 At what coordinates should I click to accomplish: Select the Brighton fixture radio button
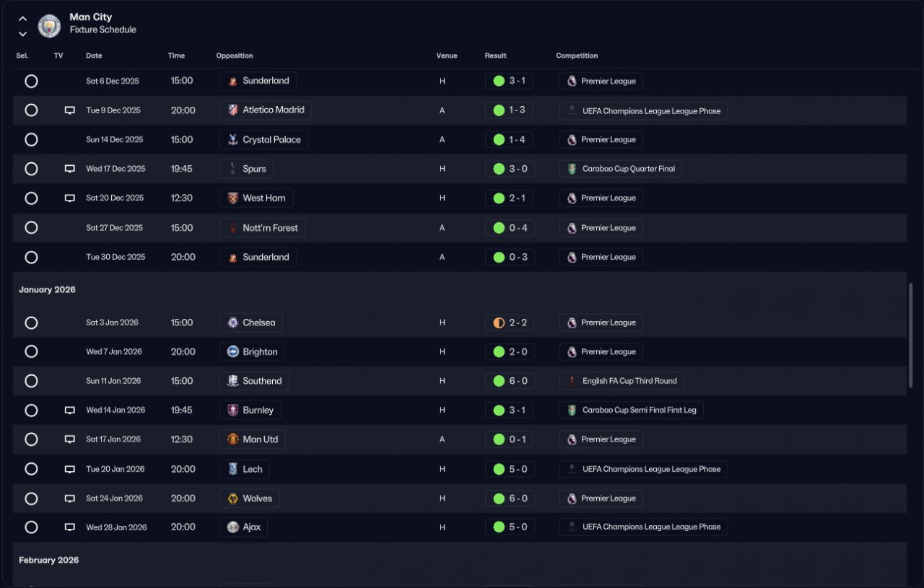point(31,352)
